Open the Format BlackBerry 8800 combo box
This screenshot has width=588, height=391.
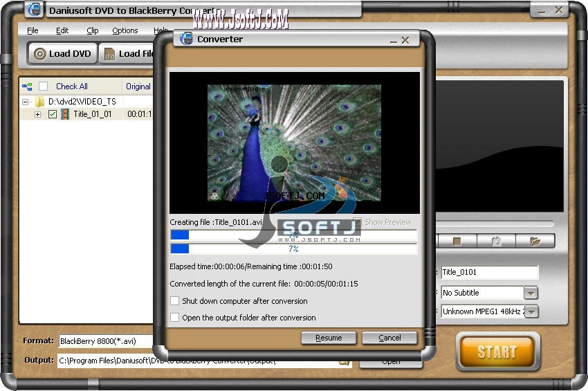tap(106, 341)
